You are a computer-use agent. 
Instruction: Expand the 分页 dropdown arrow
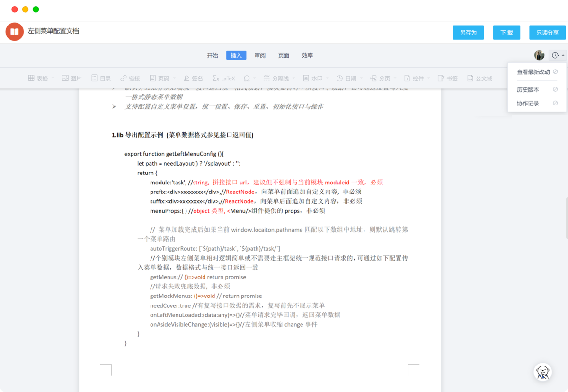(x=395, y=78)
